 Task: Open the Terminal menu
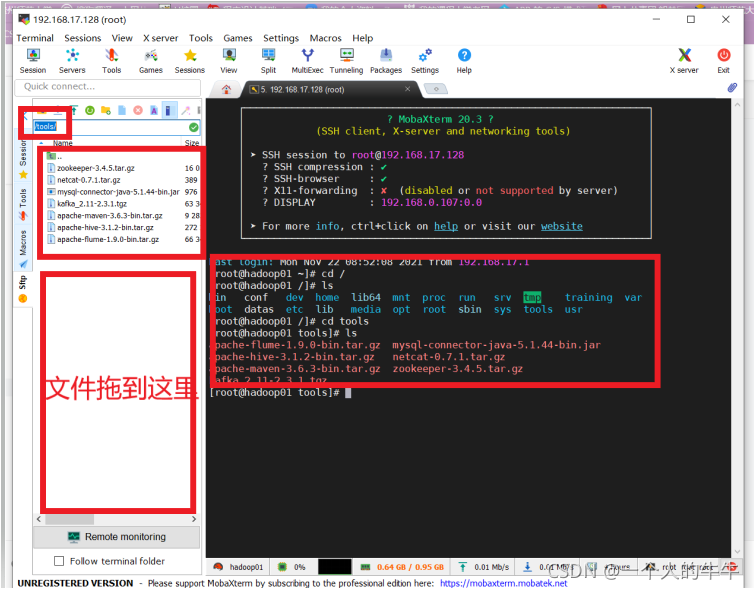pos(35,38)
